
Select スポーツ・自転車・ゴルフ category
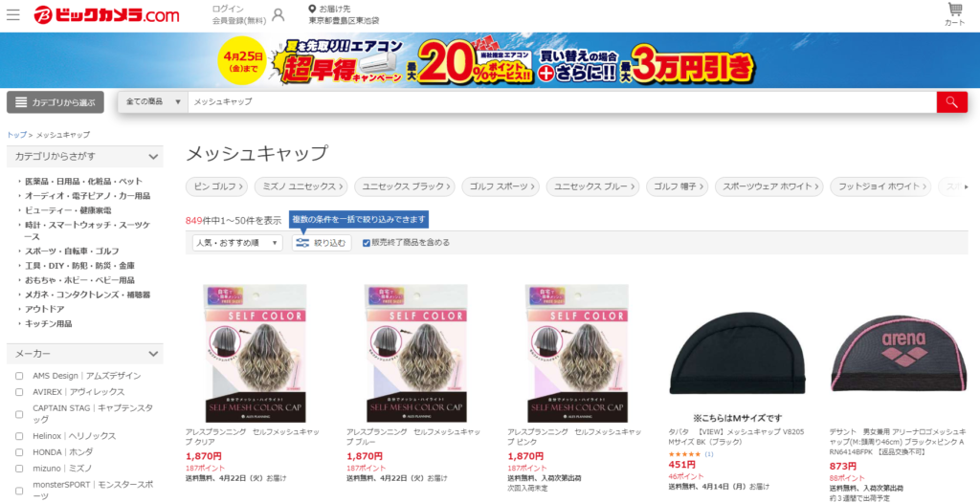pos(72,251)
